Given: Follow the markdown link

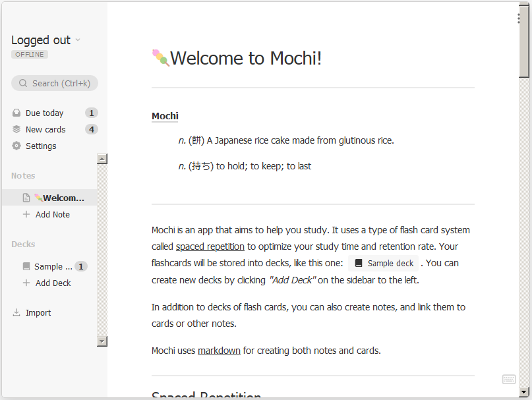Looking at the screenshot, I should coord(219,351).
